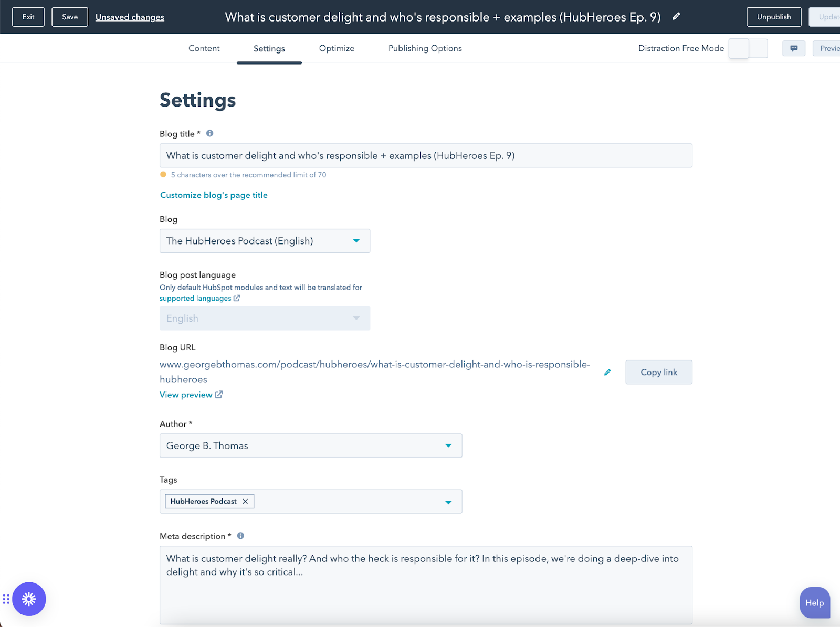
Task: Open the Author dropdown for George B. Thomas
Action: coord(311,445)
